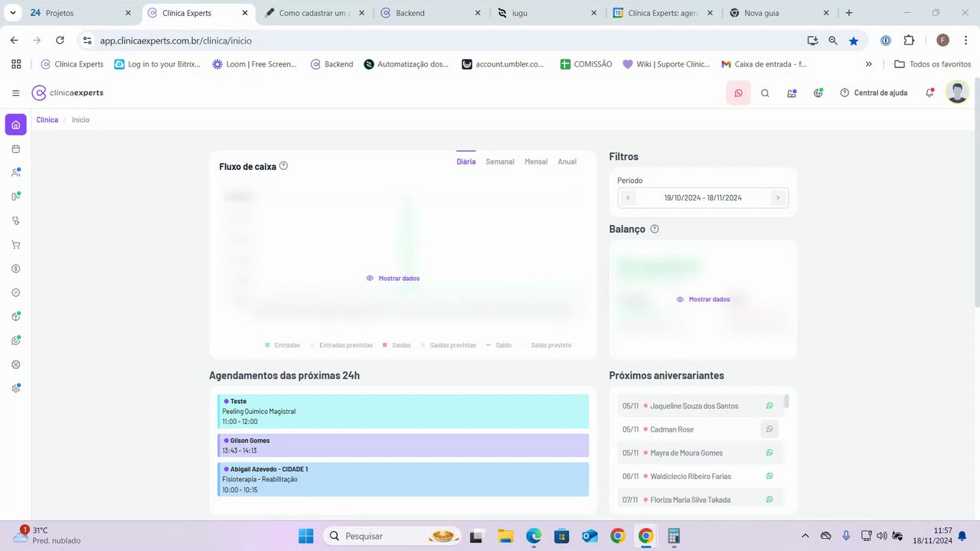
Task: Toggle Saldo legend series
Action: (498, 345)
